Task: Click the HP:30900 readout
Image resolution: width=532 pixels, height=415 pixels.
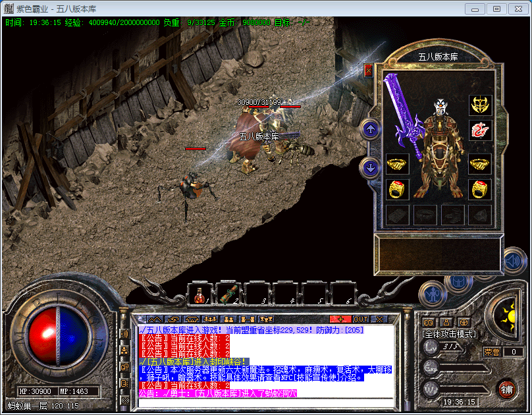Action: 35,391
